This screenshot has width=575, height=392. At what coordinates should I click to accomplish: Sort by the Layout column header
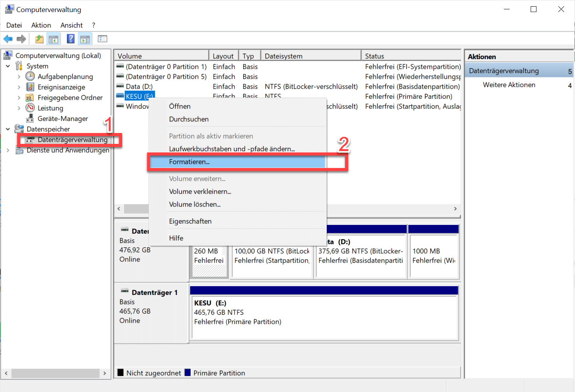(x=223, y=56)
